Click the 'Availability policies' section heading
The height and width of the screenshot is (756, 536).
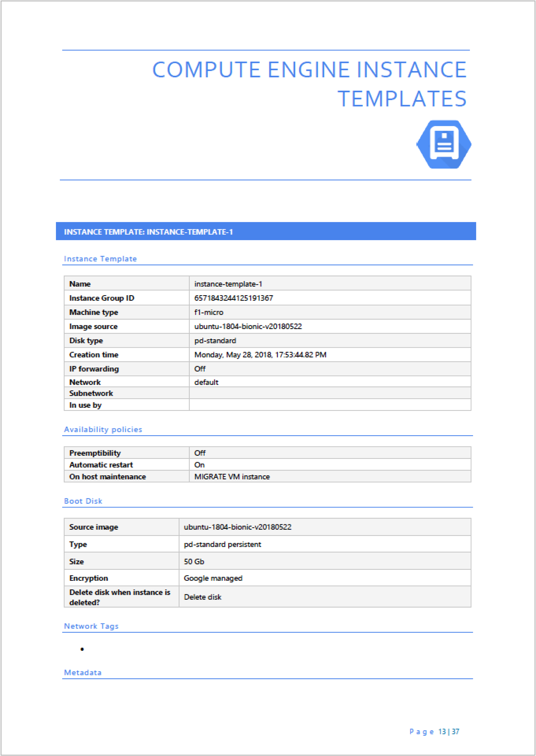[x=103, y=430]
